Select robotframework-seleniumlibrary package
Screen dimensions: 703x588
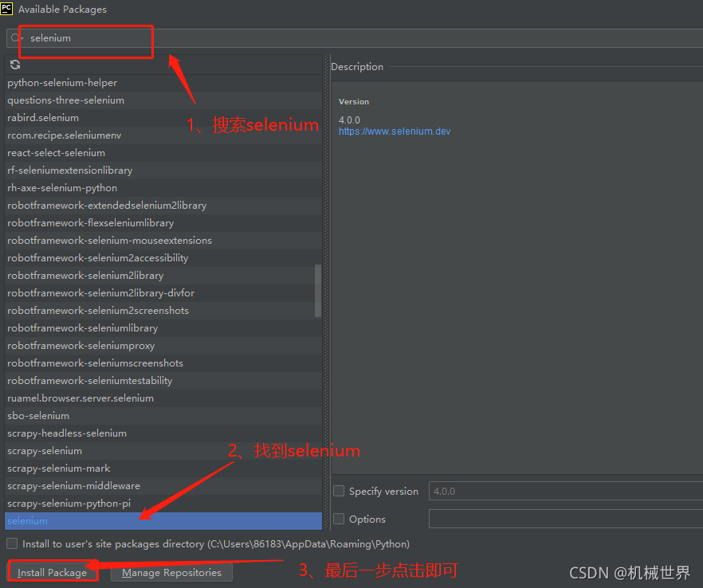[163, 327]
